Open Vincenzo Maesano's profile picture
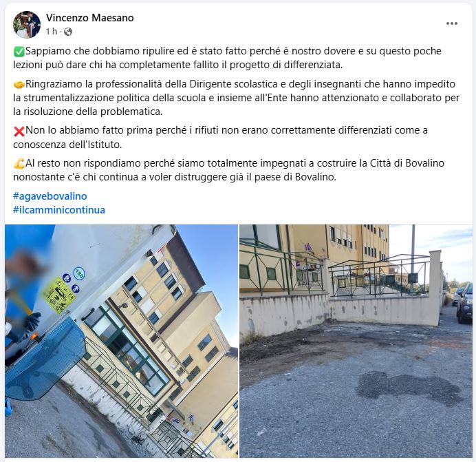The image size is (476, 462). click(x=27, y=25)
